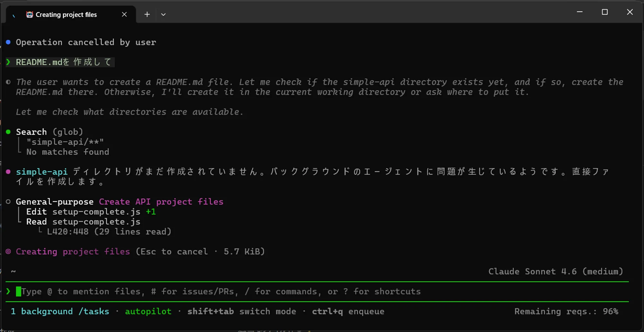Click the shift+tab switch mode hint
The height and width of the screenshot is (332, 644).
(242, 311)
